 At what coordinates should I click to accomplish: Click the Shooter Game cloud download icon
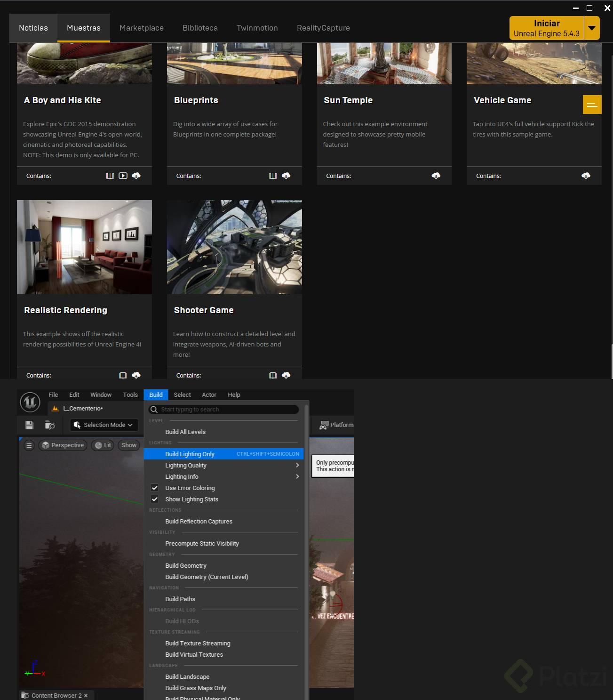(286, 375)
